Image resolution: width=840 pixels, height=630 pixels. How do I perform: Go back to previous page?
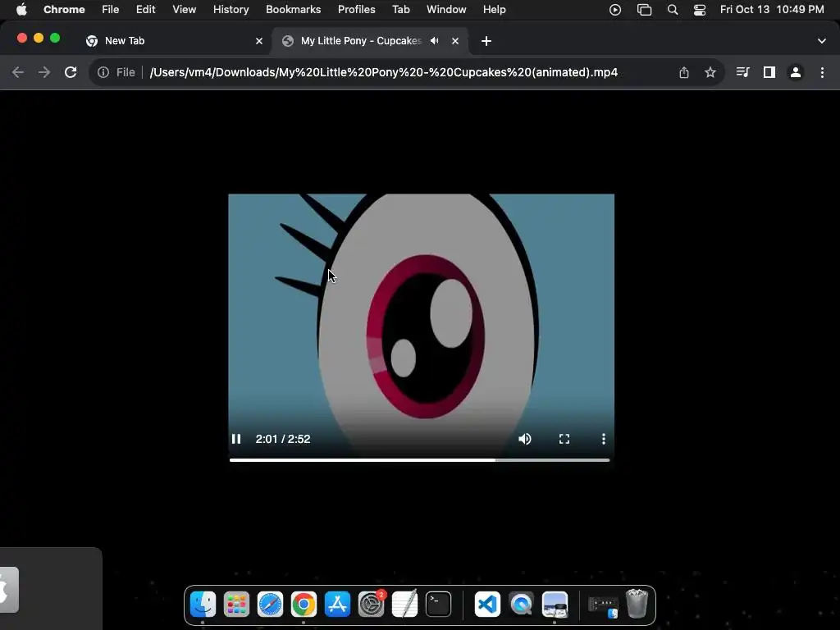[x=18, y=72]
